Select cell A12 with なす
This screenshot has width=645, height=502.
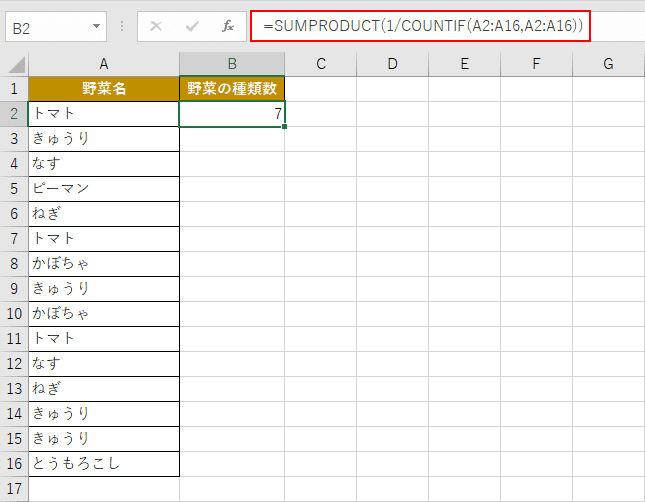pyautogui.click(x=104, y=364)
